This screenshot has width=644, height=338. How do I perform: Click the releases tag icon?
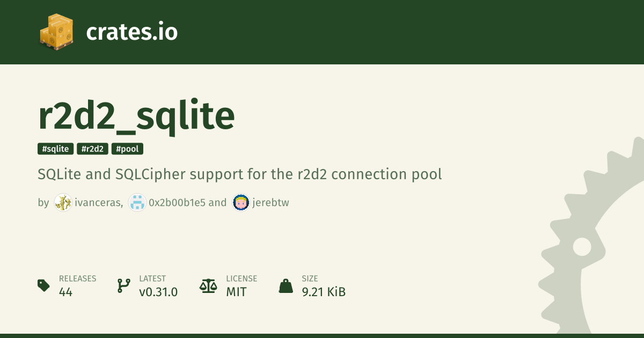click(x=44, y=285)
